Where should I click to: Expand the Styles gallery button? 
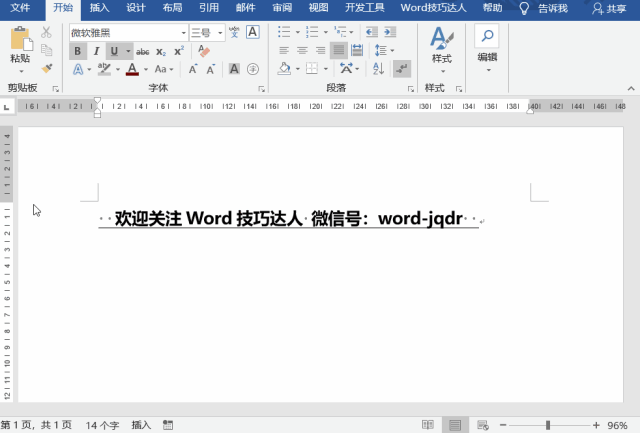pyautogui.click(x=441, y=49)
